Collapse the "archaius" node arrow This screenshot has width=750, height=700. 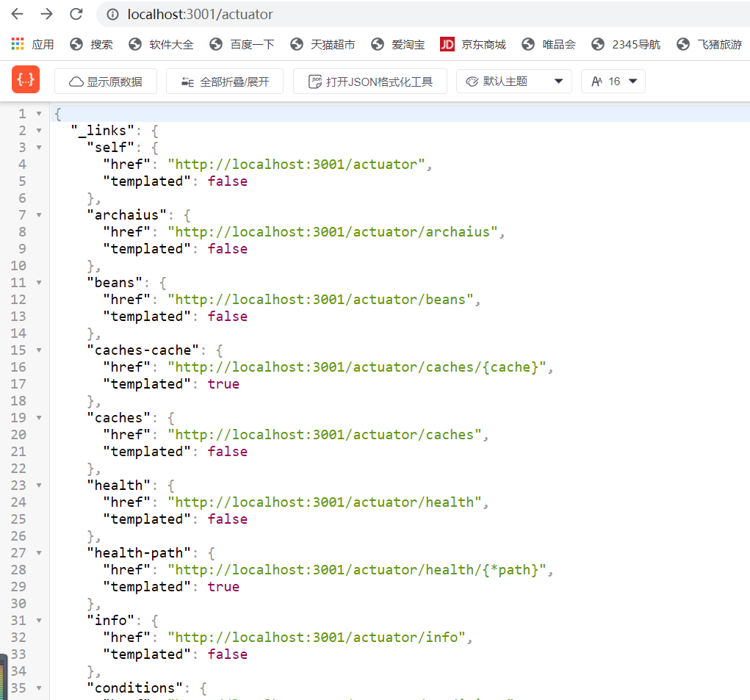tap(39, 215)
